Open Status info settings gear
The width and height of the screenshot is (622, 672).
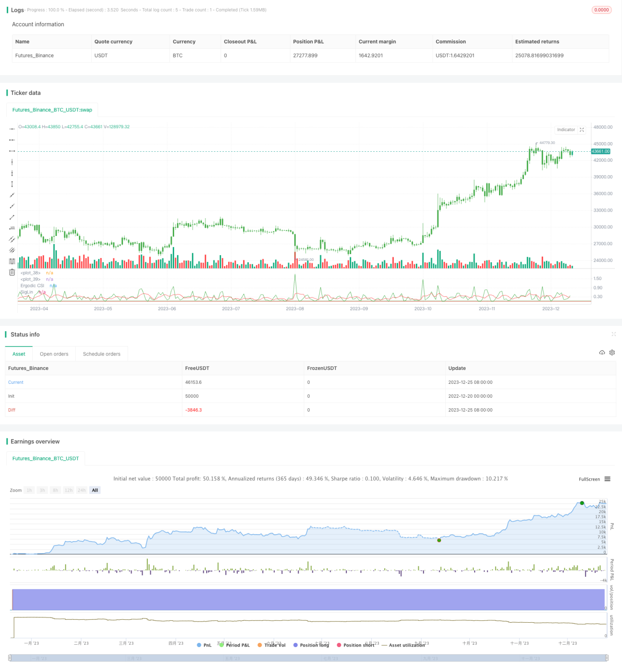click(612, 353)
